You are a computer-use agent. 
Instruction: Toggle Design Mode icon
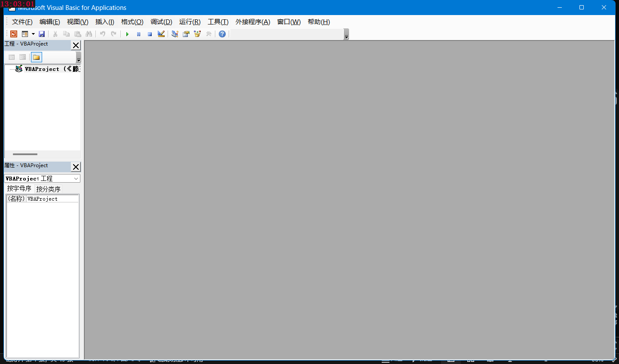(161, 34)
